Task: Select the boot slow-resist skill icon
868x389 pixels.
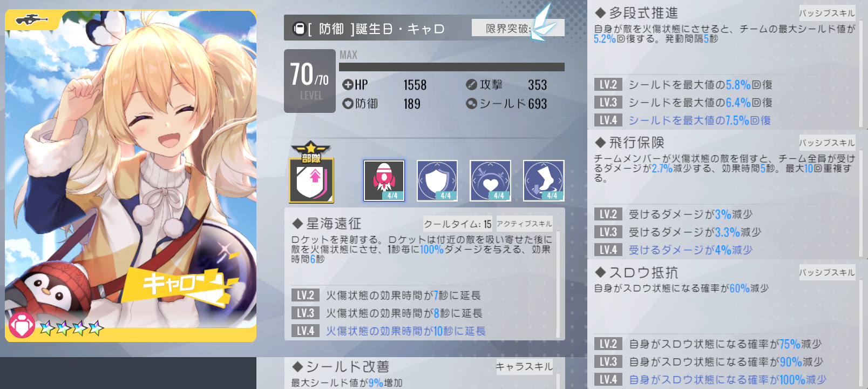Action: [544, 180]
